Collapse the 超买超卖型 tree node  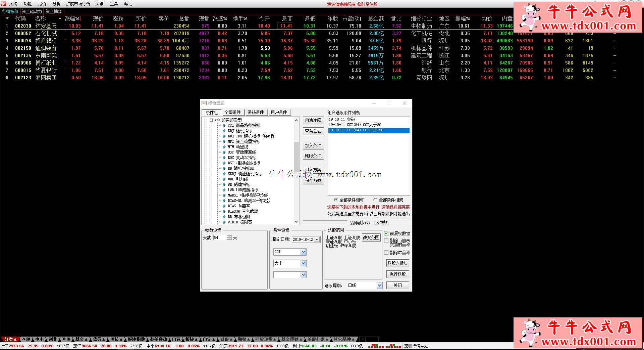pyautogui.click(x=211, y=120)
